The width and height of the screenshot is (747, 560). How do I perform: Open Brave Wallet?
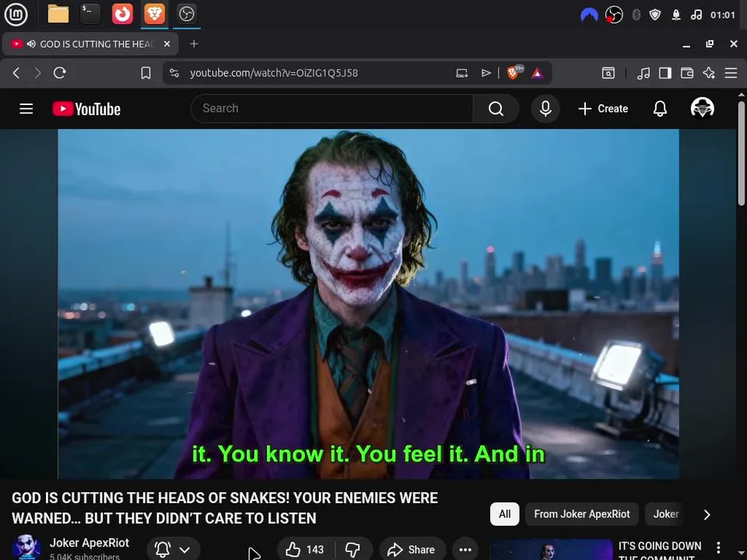coord(687,73)
